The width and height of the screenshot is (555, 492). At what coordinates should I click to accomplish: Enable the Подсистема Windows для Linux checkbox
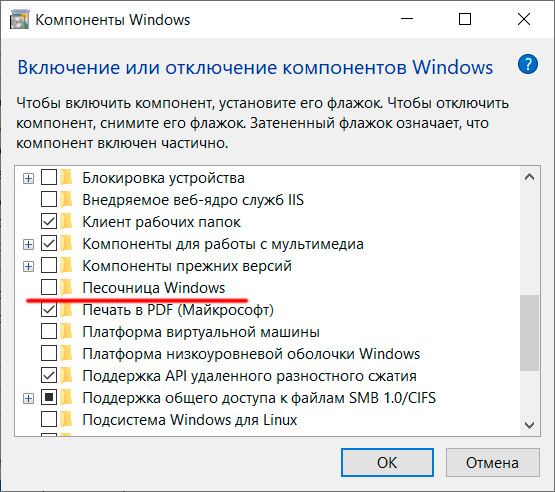click(x=49, y=419)
